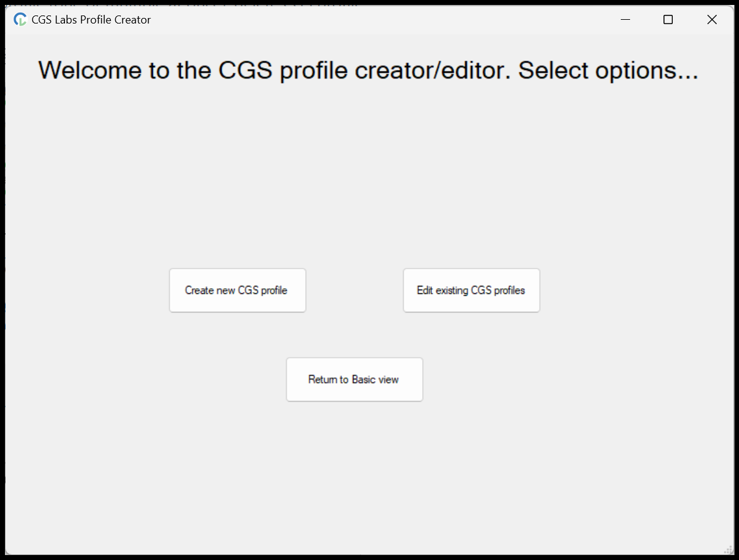
Task: Click the 'CGS Labs Profile Creator' title text
Action: pos(91,20)
